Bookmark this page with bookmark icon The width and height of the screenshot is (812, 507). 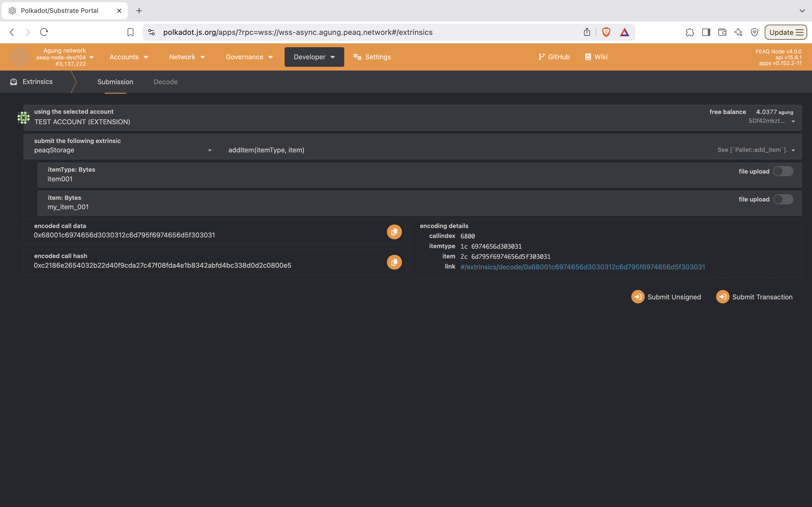pos(130,32)
